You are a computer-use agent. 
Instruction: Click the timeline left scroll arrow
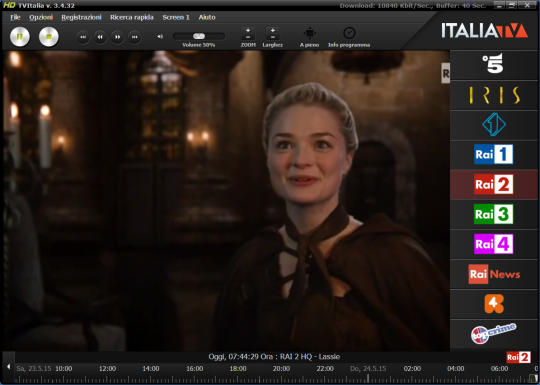click(8, 366)
